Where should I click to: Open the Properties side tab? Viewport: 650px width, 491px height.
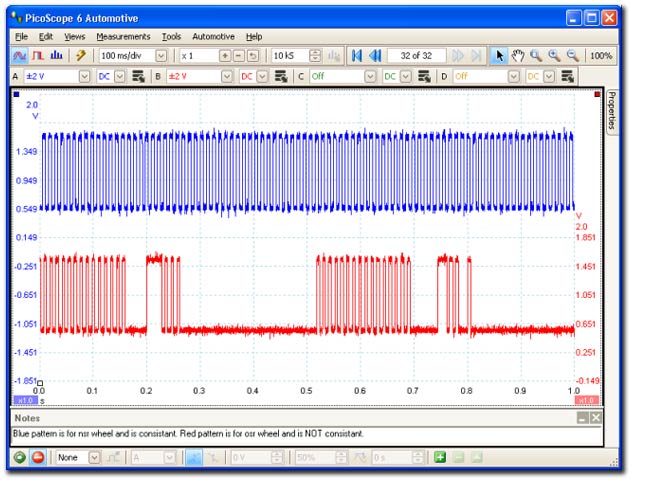coord(611,111)
